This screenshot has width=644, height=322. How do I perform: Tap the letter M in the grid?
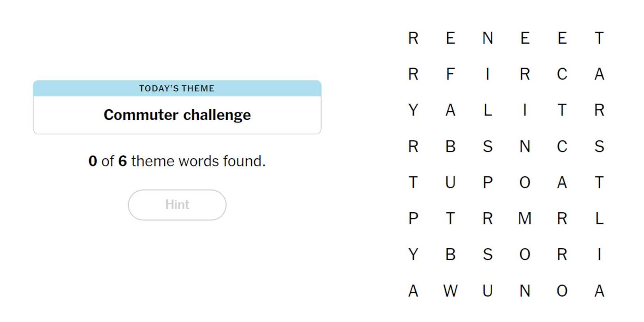pos(525,219)
